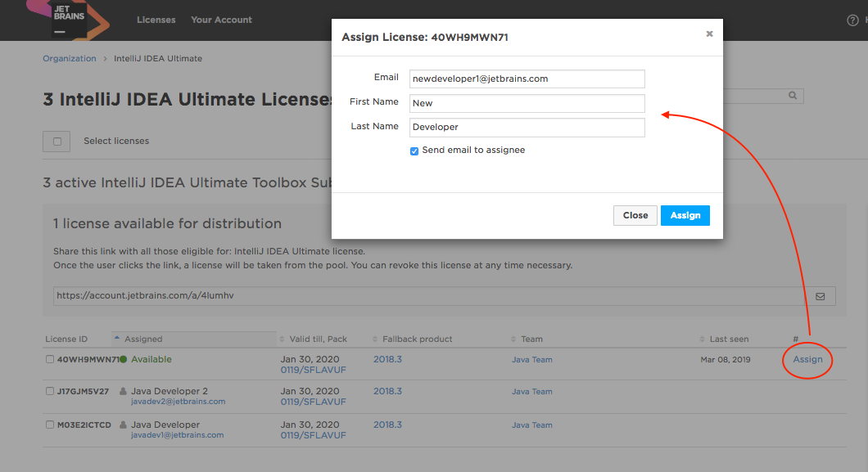This screenshot has width=868, height=472.
Task: Sort by Valid till, Pack column
Action: click(x=318, y=339)
